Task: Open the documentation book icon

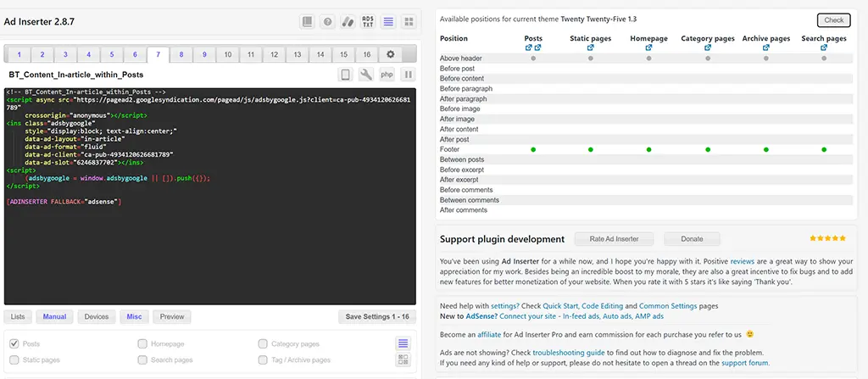Action: point(307,21)
